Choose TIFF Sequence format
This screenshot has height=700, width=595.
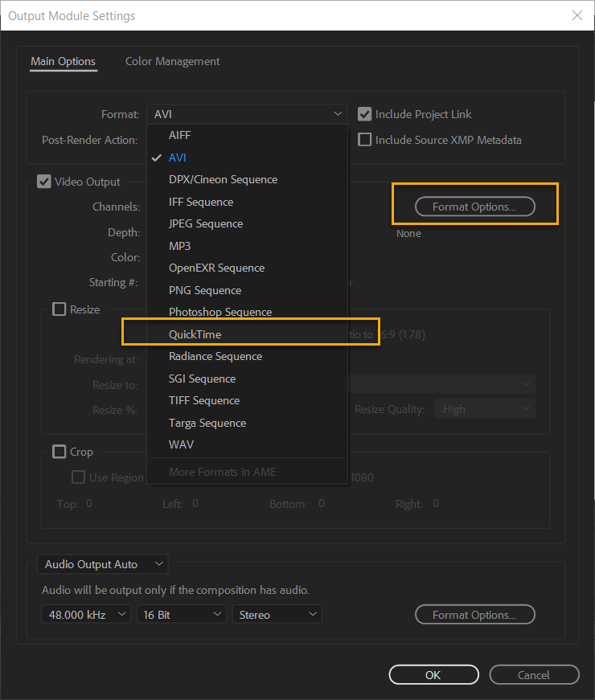(x=204, y=400)
